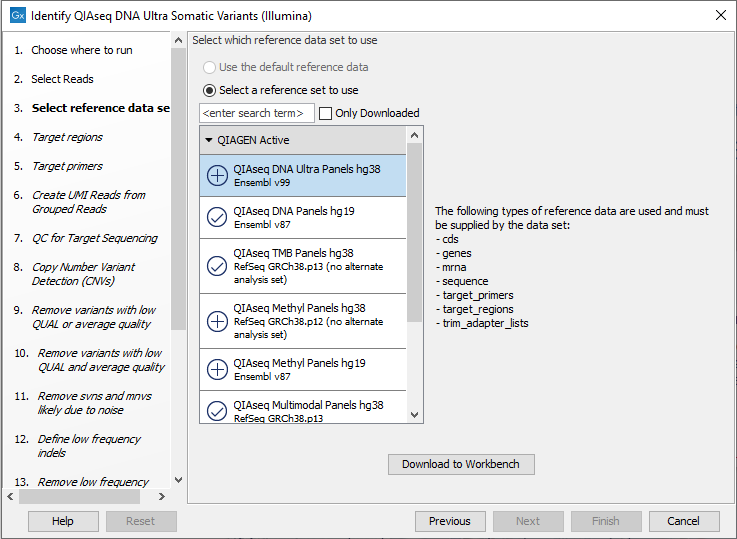737x539 pixels.
Task: Click the plus icon for QIAseq Methyl Panels hg38
Action: pyautogui.click(x=217, y=321)
